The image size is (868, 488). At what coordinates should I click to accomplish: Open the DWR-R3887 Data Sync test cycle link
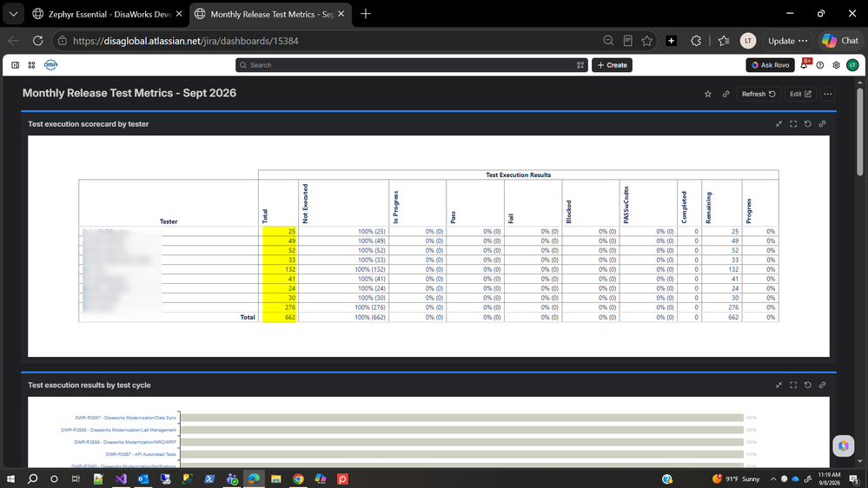point(126,418)
